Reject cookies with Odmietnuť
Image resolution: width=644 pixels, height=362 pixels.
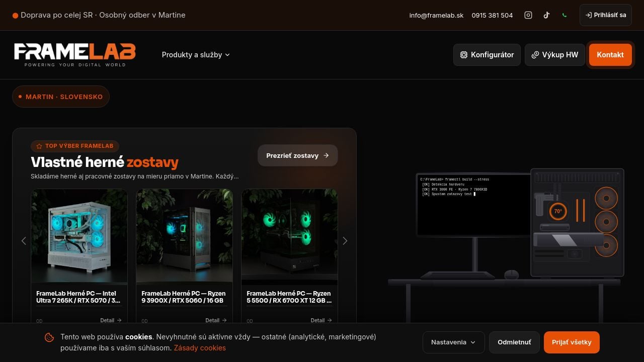[514, 342]
